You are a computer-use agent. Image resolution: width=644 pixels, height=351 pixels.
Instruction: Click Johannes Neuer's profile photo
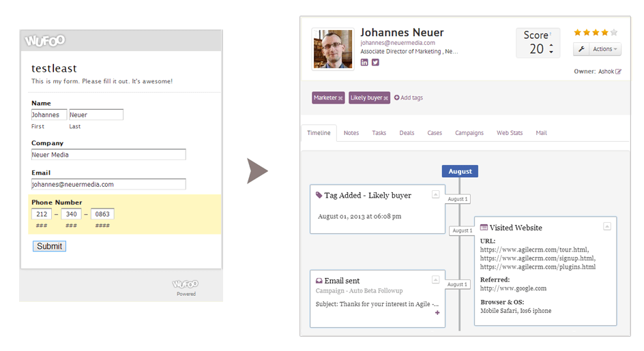point(333,49)
